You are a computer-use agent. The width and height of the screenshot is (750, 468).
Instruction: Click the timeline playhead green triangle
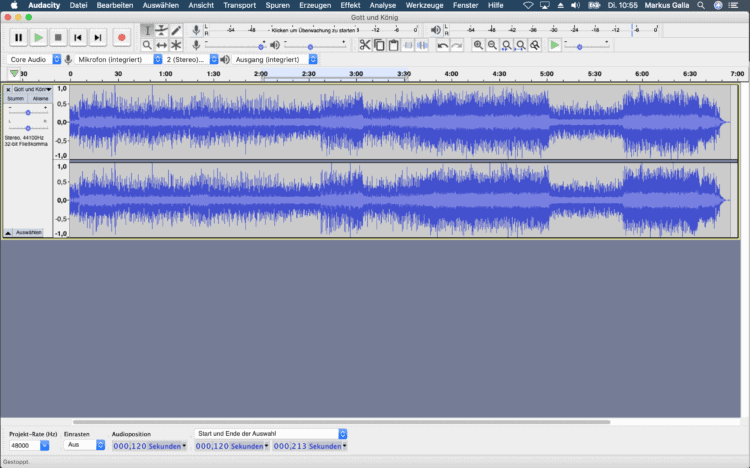point(14,74)
